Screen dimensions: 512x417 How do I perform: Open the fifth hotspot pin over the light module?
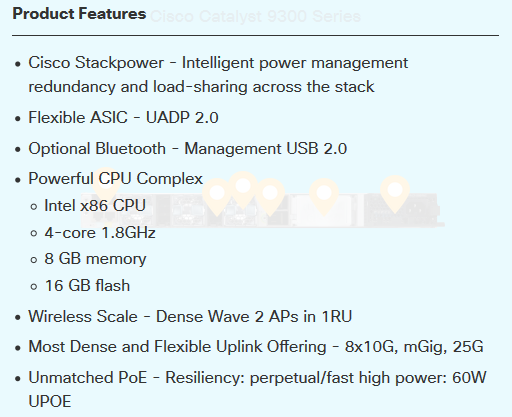[324, 196]
